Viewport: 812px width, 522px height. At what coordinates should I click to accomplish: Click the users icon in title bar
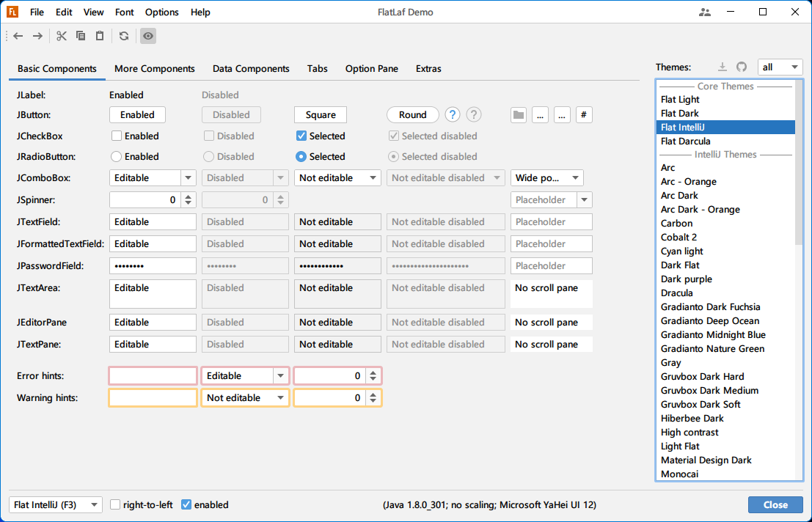coord(705,12)
